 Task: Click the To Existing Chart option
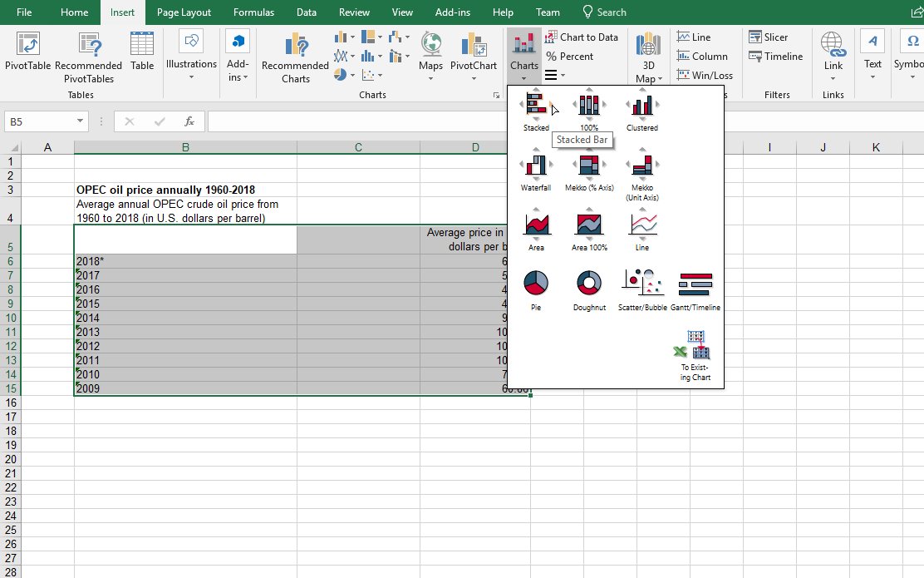pyautogui.click(x=695, y=356)
